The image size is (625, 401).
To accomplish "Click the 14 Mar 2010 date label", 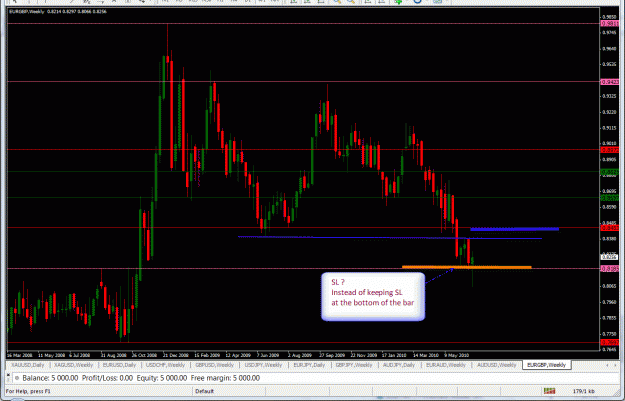I will point(425,355).
